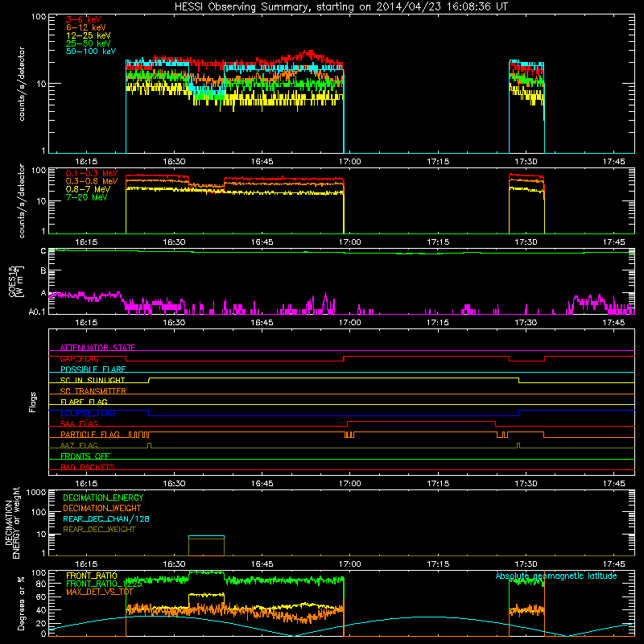Click the counts/s/detector label of top plot

[22, 84]
